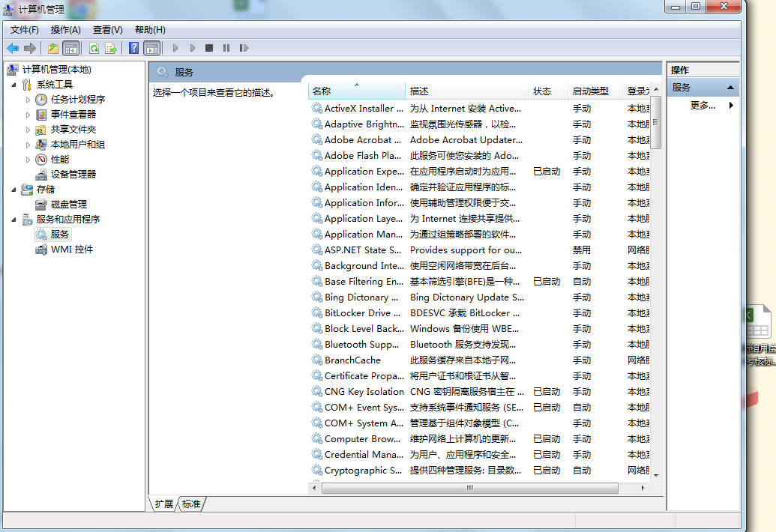The image size is (776, 532).
Task: Collapse the 系统工具 tree node
Action: [x=14, y=85]
